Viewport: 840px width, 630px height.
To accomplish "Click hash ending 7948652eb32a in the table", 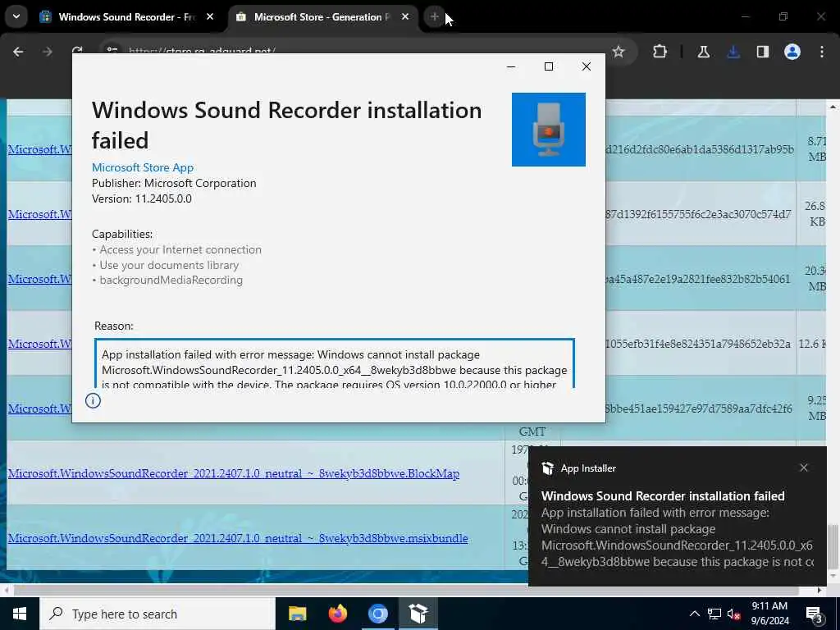I will (x=698, y=344).
